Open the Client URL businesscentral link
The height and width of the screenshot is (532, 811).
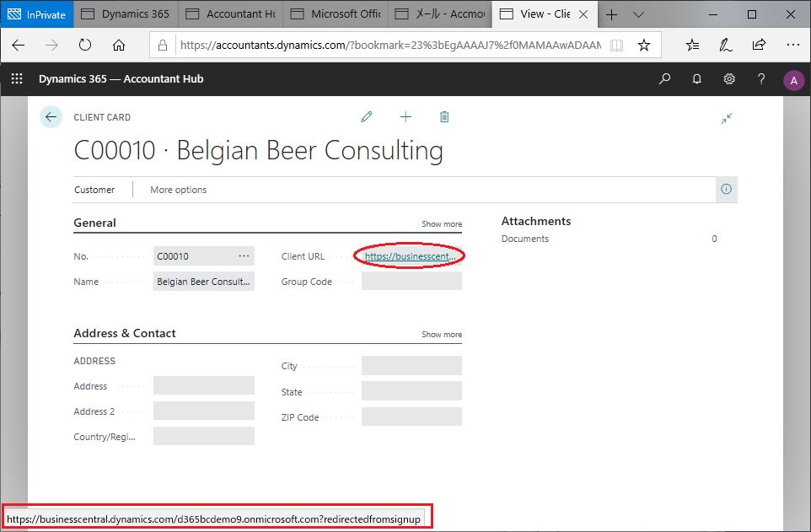[411, 256]
